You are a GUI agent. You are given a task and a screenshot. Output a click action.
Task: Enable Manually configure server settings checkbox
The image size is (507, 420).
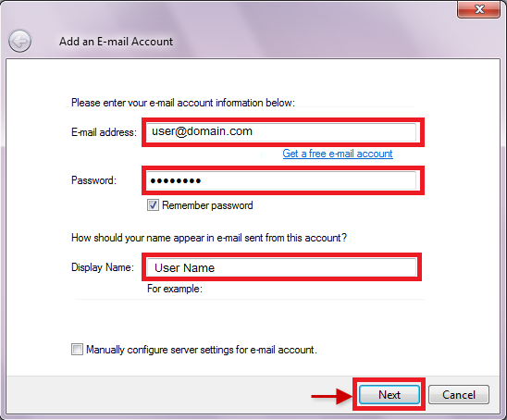77,349
